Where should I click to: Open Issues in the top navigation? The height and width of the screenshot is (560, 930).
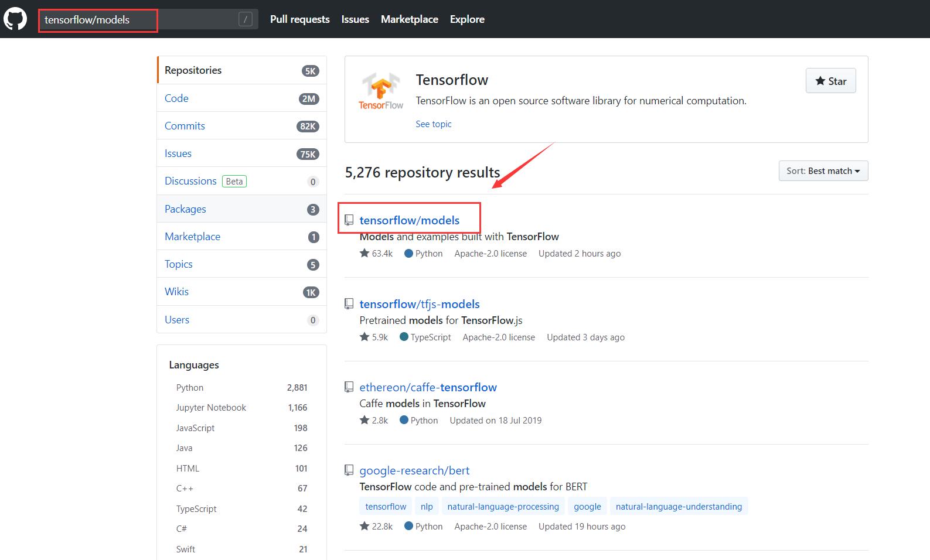[355, 19]
